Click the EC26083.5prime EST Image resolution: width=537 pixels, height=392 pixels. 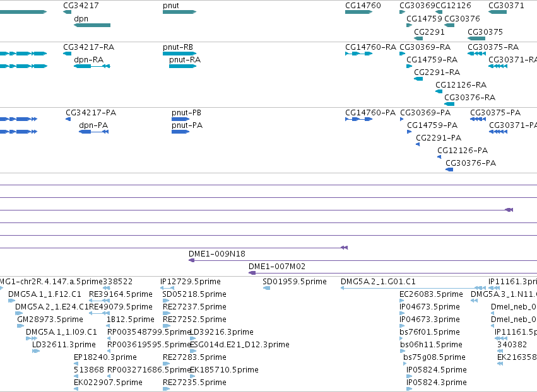(402, 301)
